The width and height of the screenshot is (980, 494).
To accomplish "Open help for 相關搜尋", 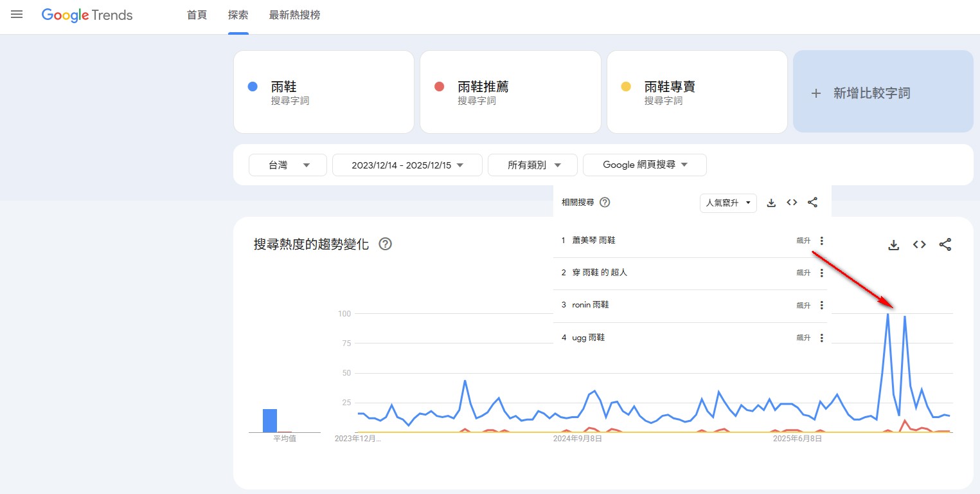I will (x=605, y=203).
